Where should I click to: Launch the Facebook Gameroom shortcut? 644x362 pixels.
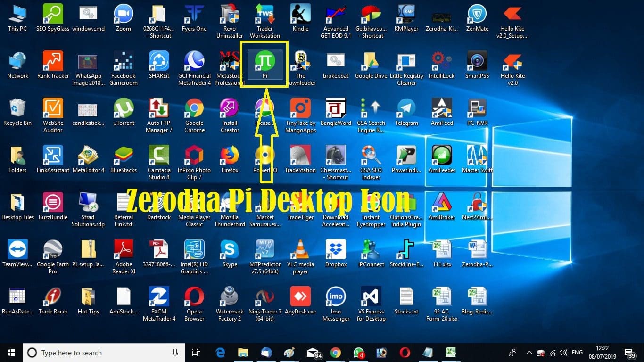point(124,68)
